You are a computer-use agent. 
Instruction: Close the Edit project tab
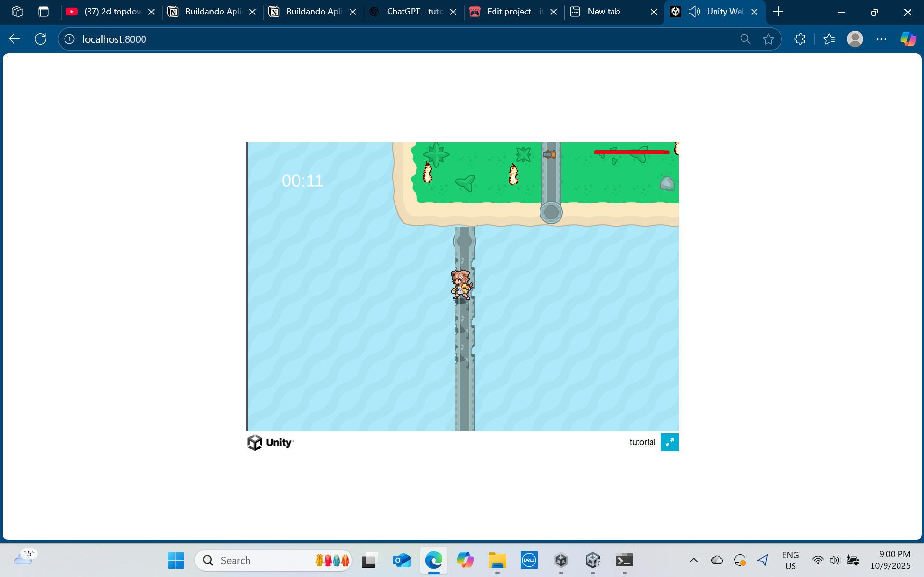click(554, 12)
